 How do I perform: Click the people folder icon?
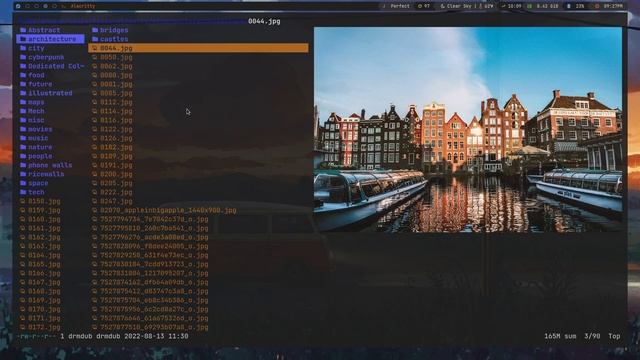23,156
